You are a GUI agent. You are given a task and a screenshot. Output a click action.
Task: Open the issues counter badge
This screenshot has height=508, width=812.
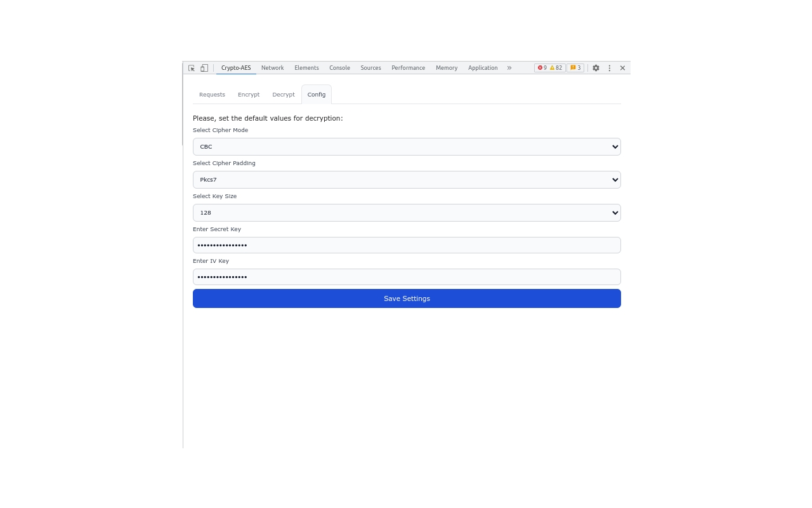[574, 67]
